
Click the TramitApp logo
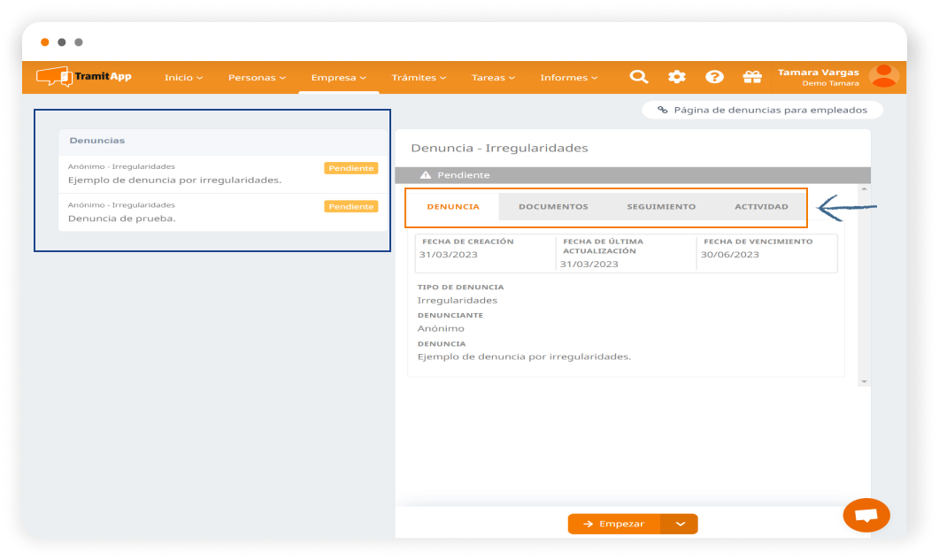84,77
